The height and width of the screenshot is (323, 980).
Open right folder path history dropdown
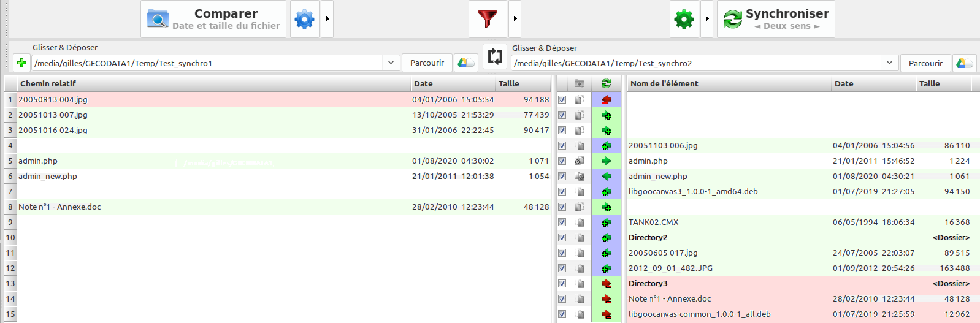pos(890,63)
